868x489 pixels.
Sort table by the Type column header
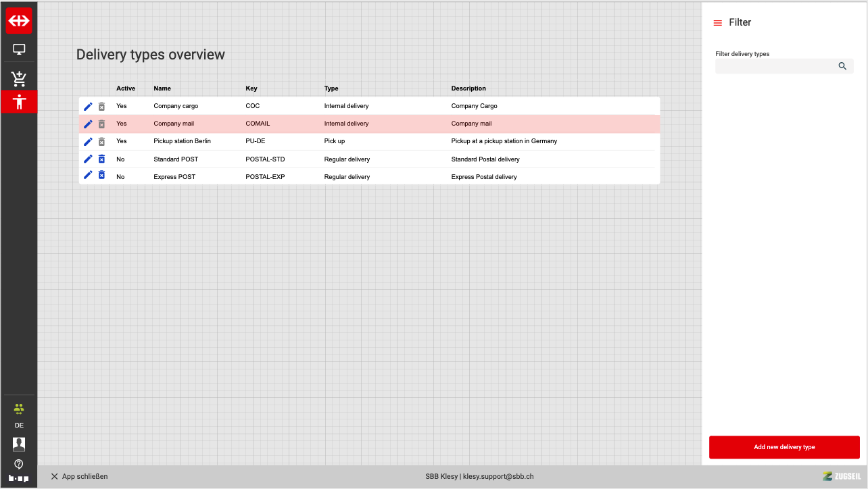tap(331, 88)
